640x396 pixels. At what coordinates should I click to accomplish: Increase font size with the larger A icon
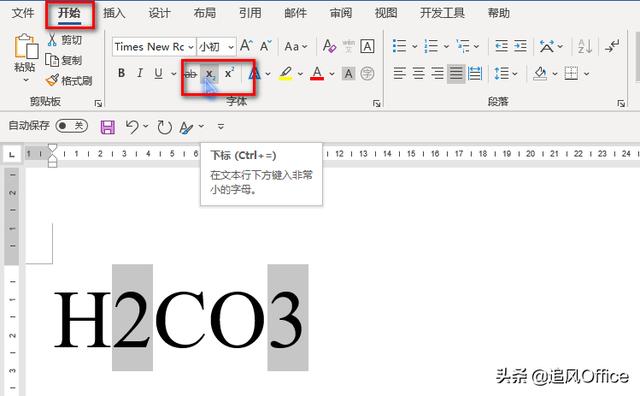(246, 46)
